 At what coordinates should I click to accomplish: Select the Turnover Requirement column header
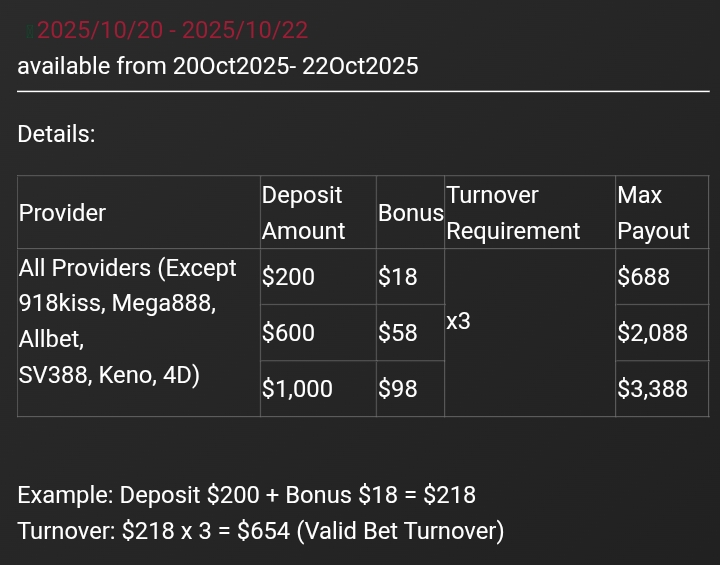pos(513,213)
